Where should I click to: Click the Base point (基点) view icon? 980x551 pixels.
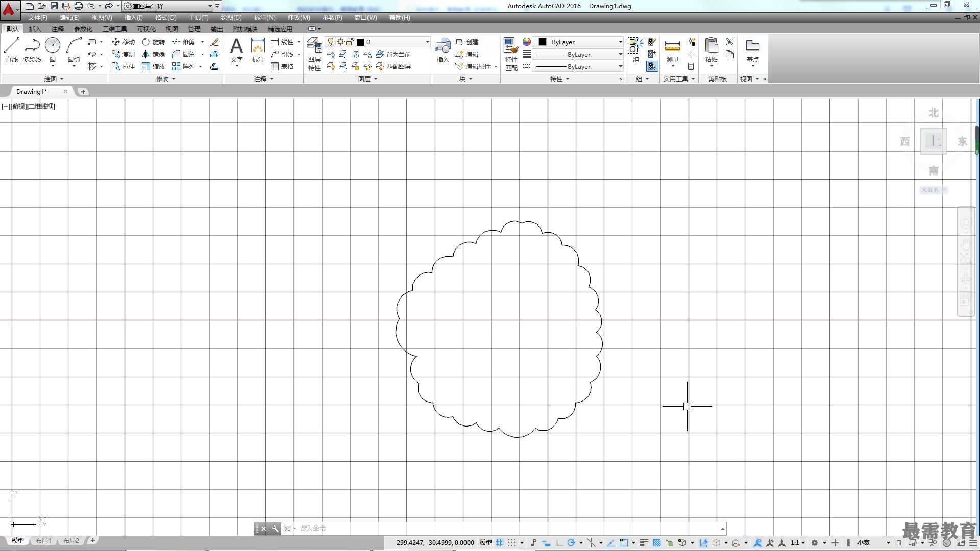[753, 50]
